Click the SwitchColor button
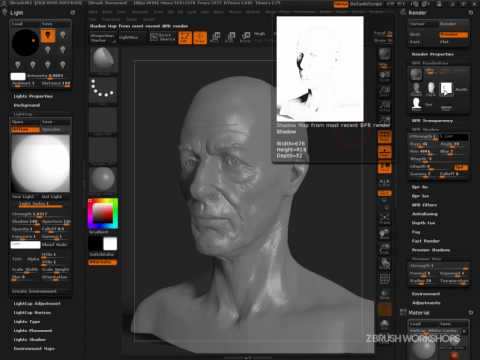The image size is (480, 360). tap(102, 254)
